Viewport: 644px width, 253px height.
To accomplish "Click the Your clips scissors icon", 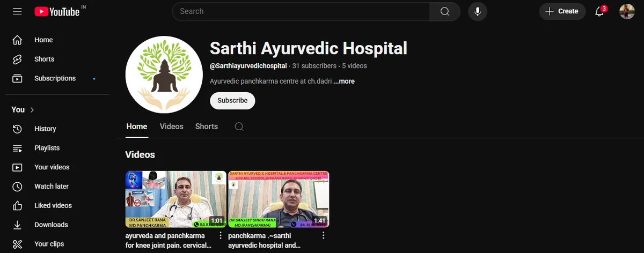I will (x=17, y=244).
